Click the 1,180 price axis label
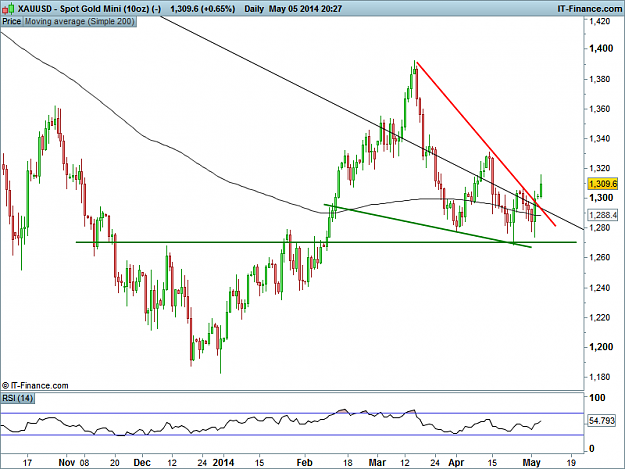Viewport: 625px width, 469px height. coord(600,377)
